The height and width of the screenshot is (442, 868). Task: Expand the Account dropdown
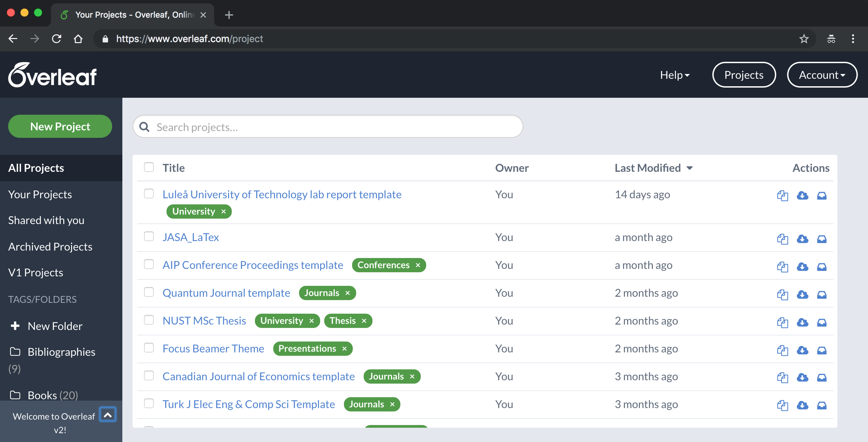tap(822, 75)
